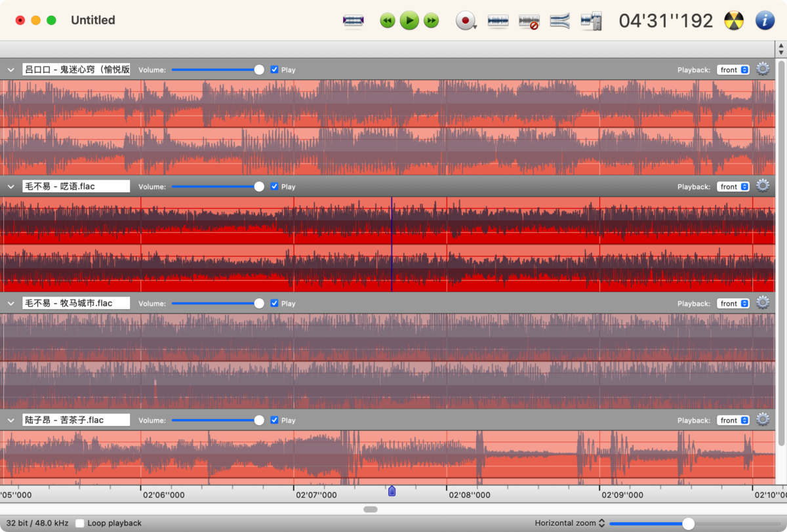
Task: Click the track-height stepper at top right
Action: click(780, 49)
